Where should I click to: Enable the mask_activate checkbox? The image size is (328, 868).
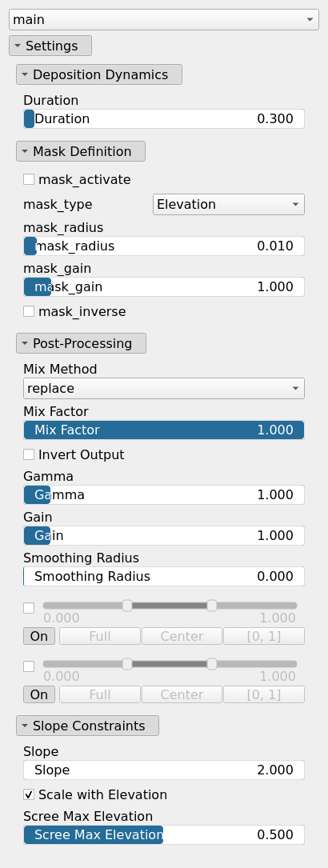tap(29, 179)
